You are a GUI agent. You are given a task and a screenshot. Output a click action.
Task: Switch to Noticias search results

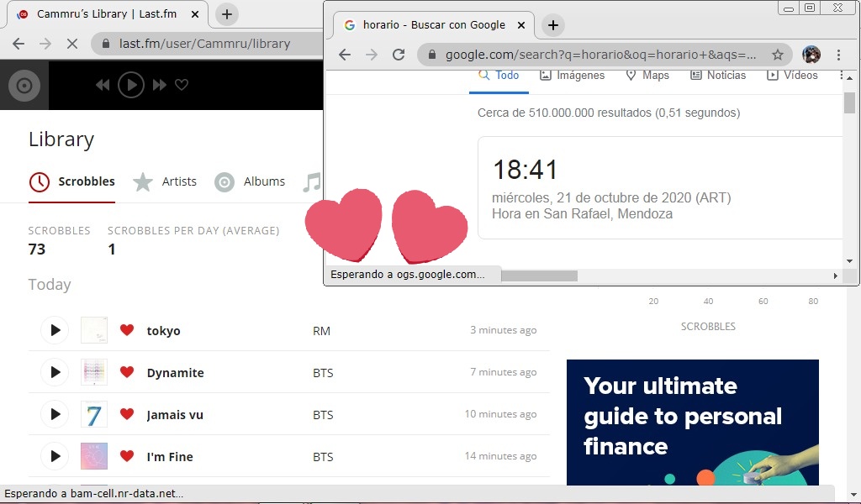[x=718, y=76]
